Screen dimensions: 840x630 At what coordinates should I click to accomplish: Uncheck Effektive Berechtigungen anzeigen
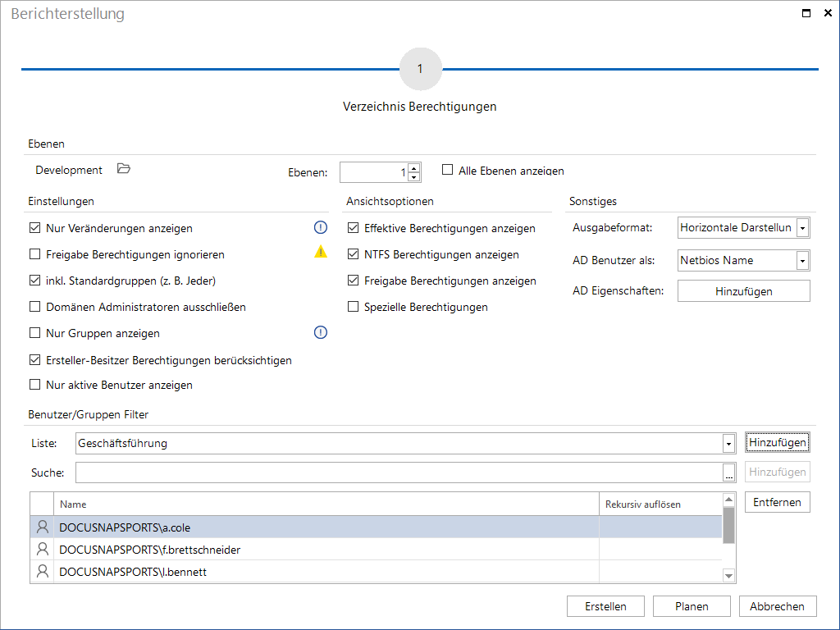point(353,228)
